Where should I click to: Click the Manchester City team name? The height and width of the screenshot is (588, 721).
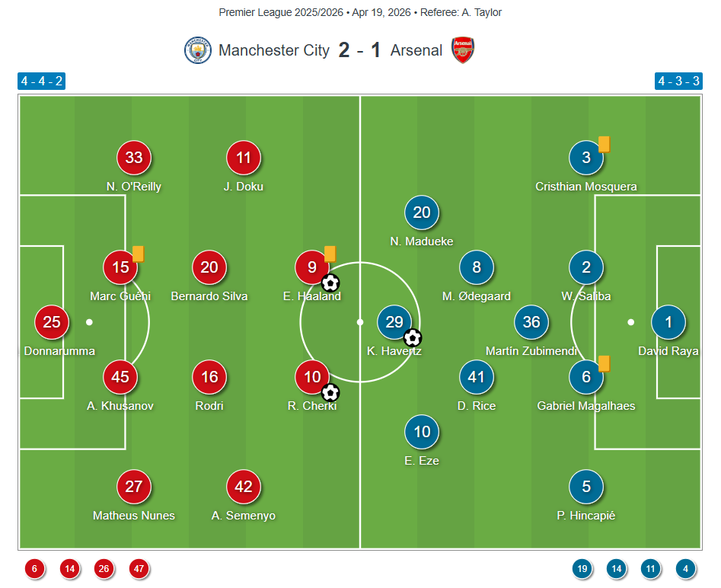tap(273, 50)
